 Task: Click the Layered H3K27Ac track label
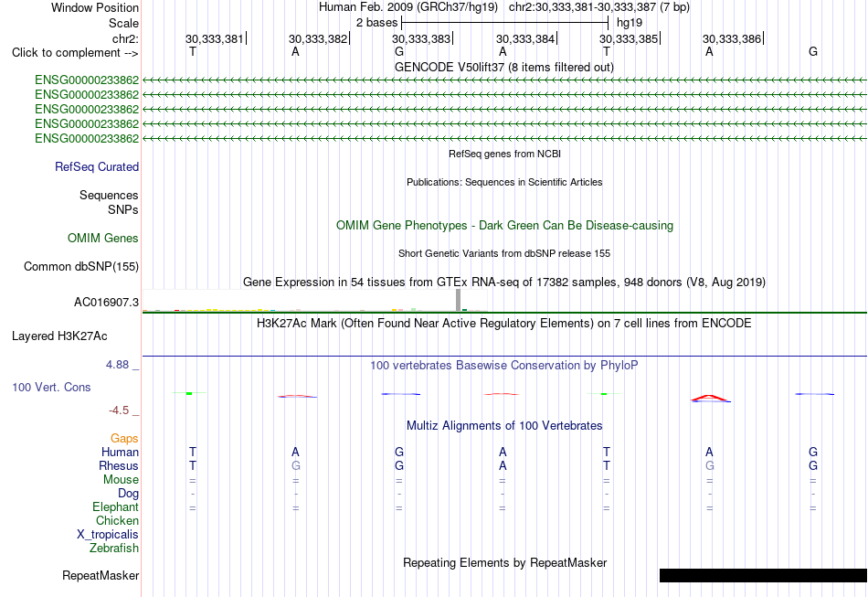pos(59,336)
